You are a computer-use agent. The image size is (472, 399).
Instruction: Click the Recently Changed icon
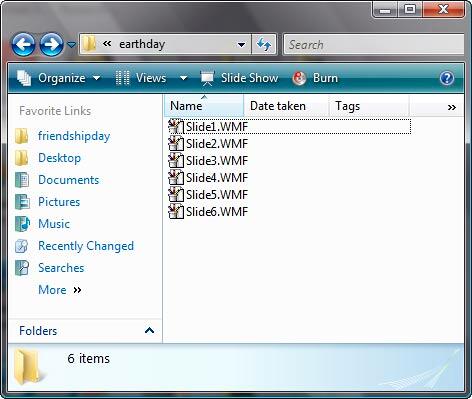[22, 246]
